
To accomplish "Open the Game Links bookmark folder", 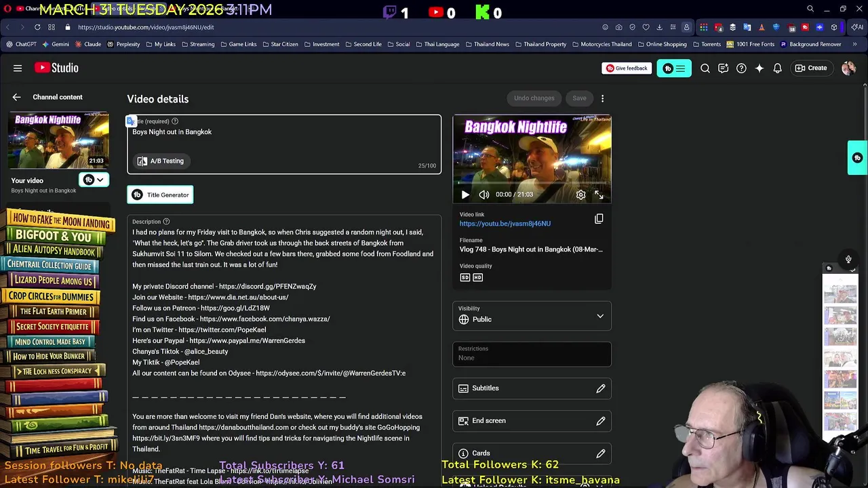I will (x=237, y=44).
